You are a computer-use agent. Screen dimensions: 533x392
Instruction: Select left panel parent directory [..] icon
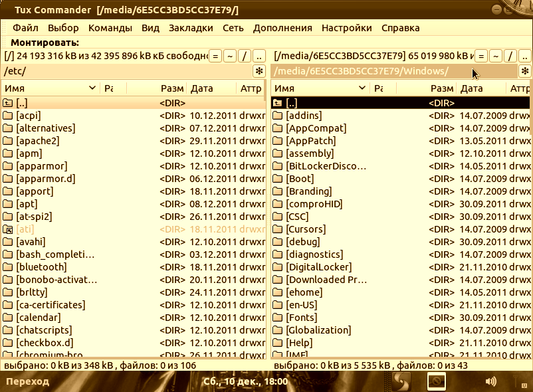[8, 103]
